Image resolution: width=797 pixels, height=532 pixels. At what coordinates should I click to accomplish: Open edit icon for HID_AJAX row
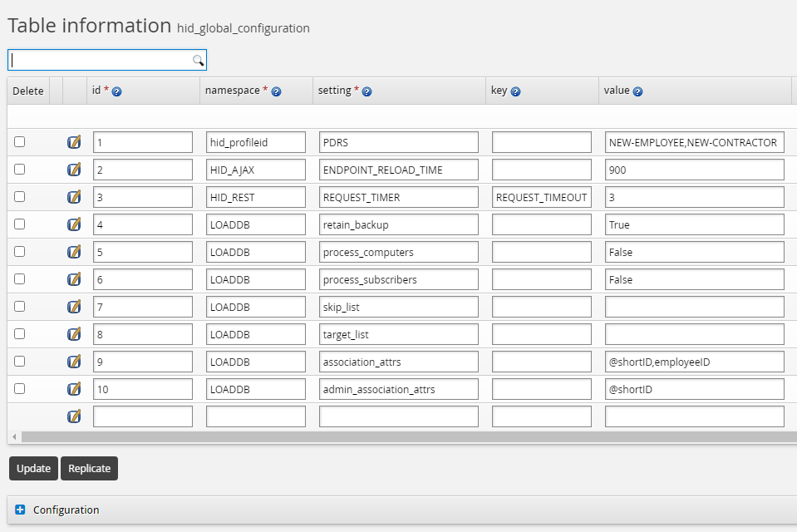pos(74,170)
